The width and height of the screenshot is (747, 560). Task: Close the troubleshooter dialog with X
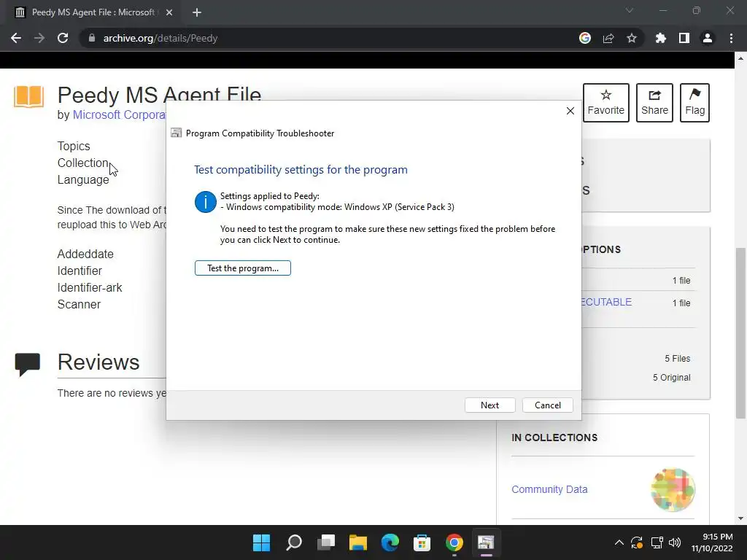coord(570,111)
